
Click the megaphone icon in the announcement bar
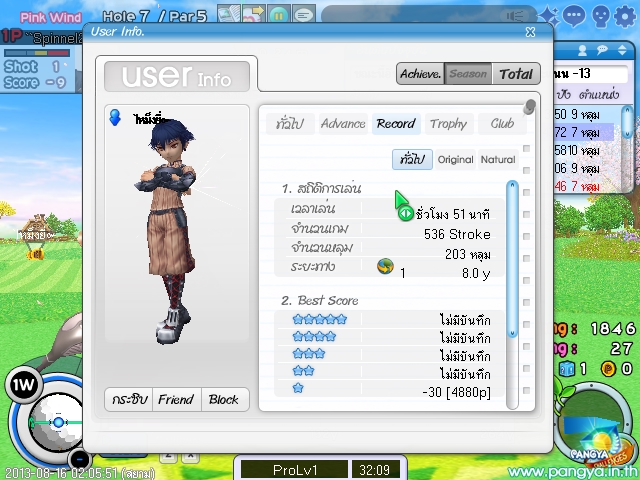coord(515,16)
